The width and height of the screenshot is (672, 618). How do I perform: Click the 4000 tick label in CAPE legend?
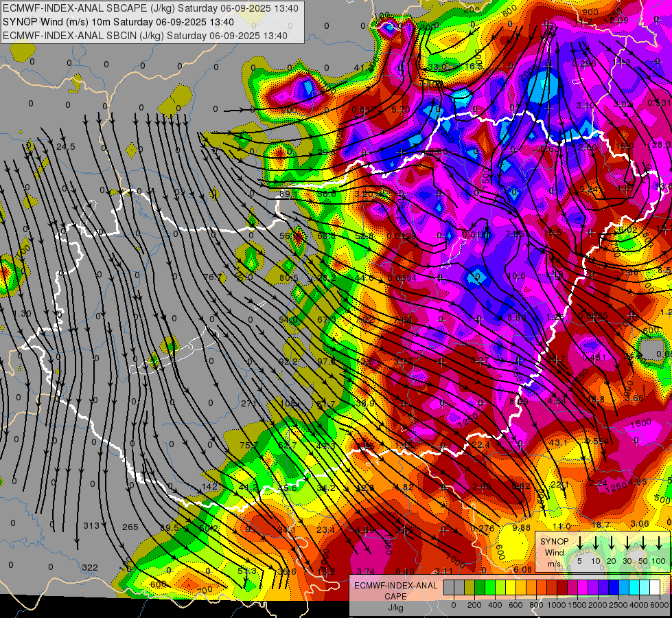639,605
